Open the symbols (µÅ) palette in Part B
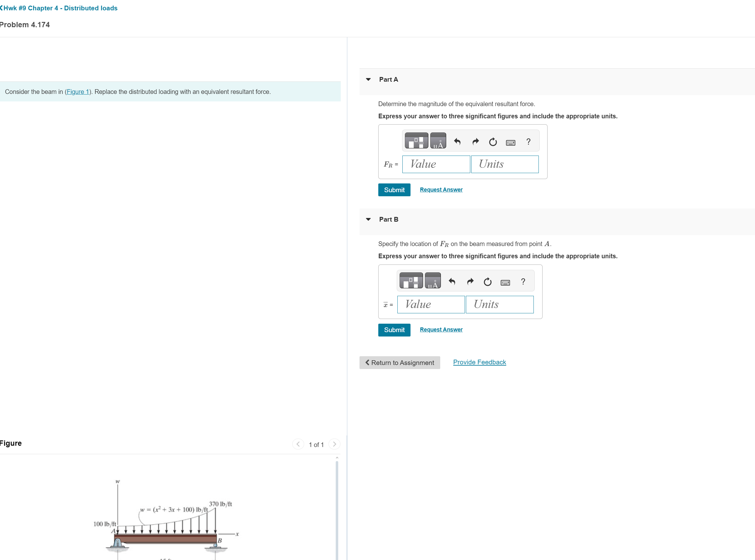Viewport: 755px width, 560px height. (433, 281)
